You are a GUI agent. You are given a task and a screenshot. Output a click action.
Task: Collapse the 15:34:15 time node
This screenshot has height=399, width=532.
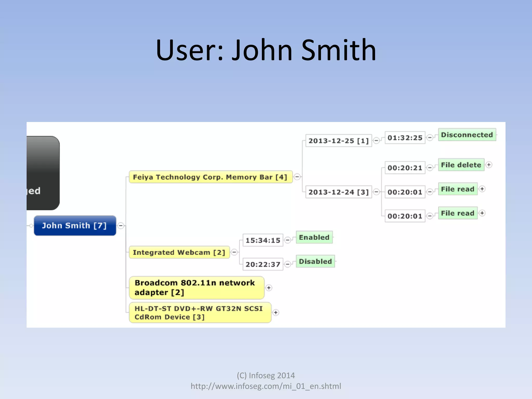point(288,240)
